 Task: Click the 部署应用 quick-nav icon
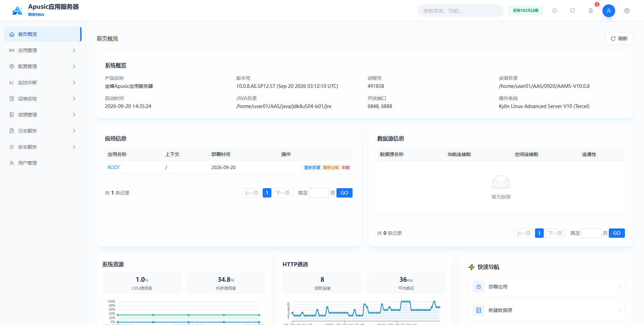click(479, 287)
